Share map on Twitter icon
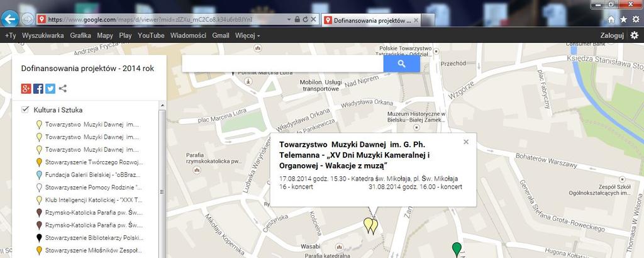The height and width of the screenshot is (258, 644). click(x=50, y=88)
